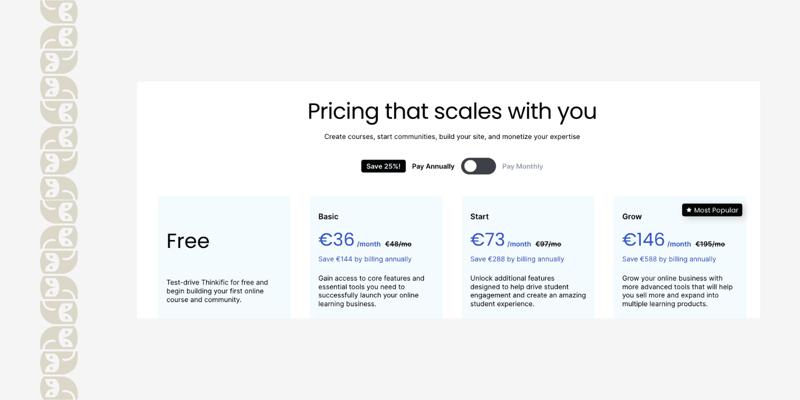
Task: Click "Save €288 by billing annually" text
Action: click(x=517, y=259)
